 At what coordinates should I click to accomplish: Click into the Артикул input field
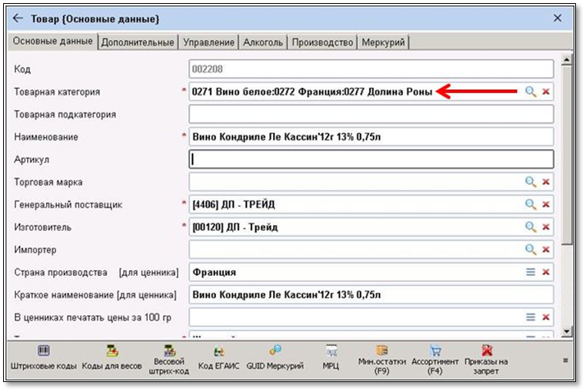(371, 159)
